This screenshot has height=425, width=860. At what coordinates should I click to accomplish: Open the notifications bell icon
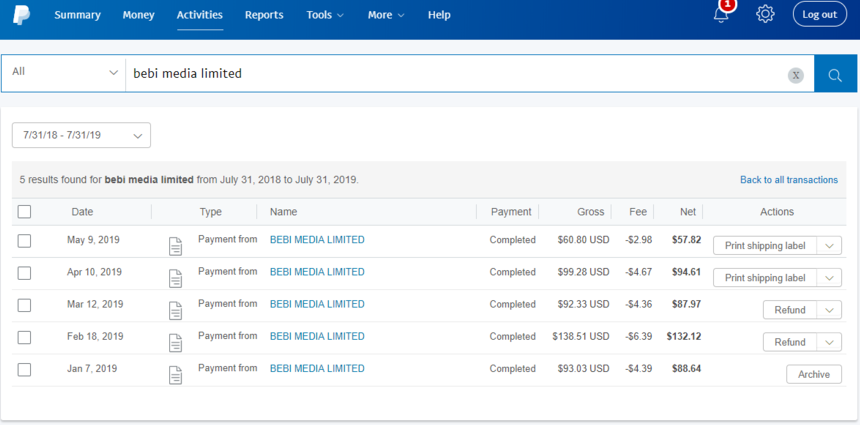click(721, 14)
